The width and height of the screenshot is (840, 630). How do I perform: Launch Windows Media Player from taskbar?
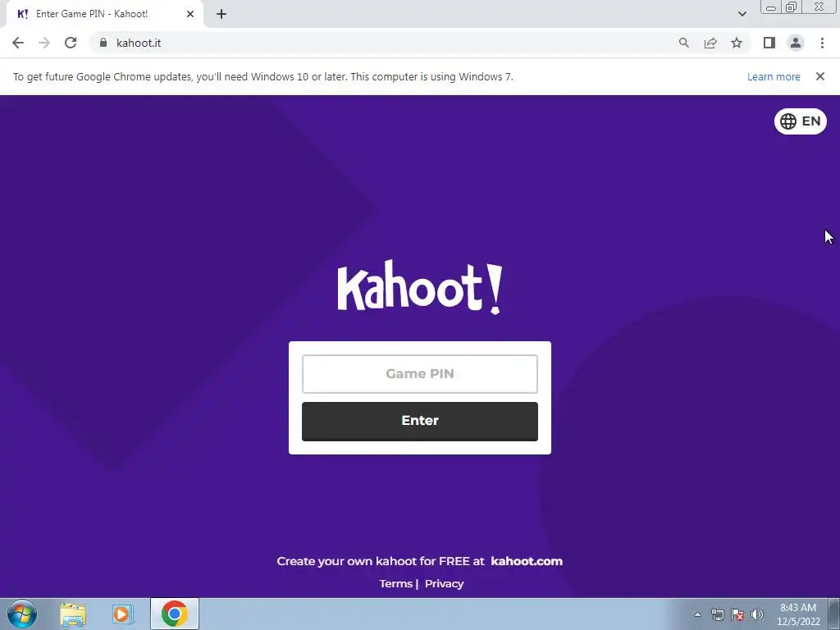[124, 614]
